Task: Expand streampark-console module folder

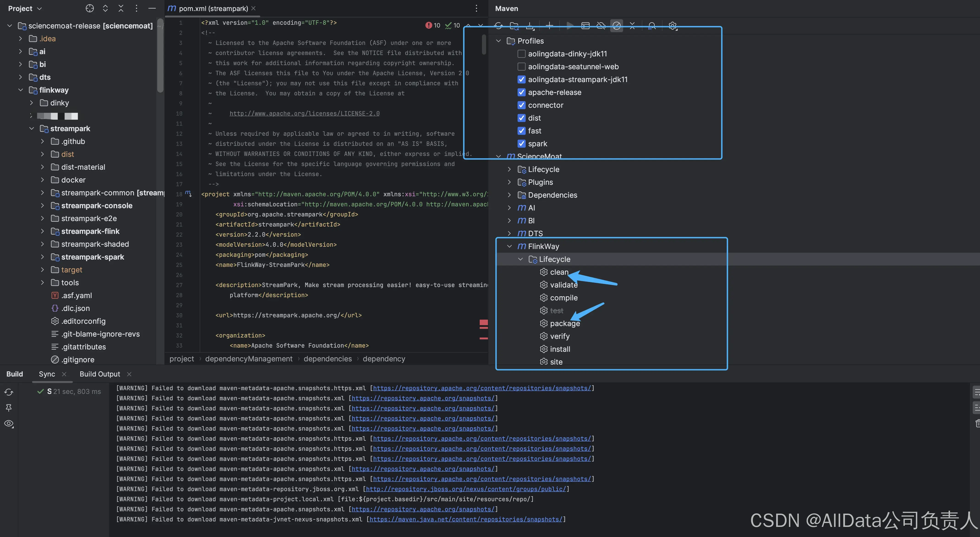Action: [42, 206]
